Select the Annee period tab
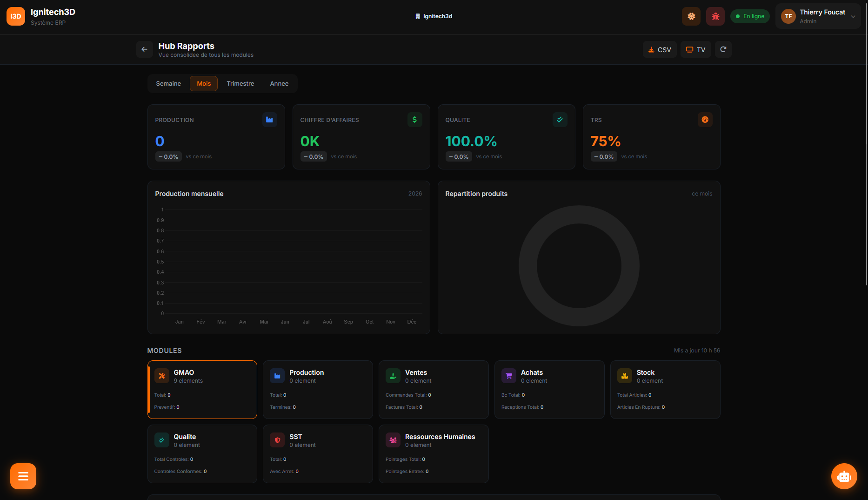The width and height of the screenshot is (868, 500). (279, 84)
